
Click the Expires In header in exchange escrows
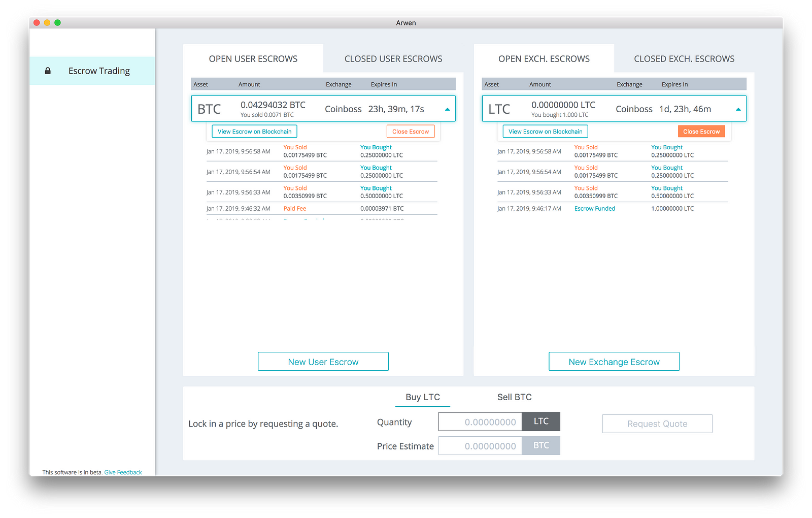[675, 85]
